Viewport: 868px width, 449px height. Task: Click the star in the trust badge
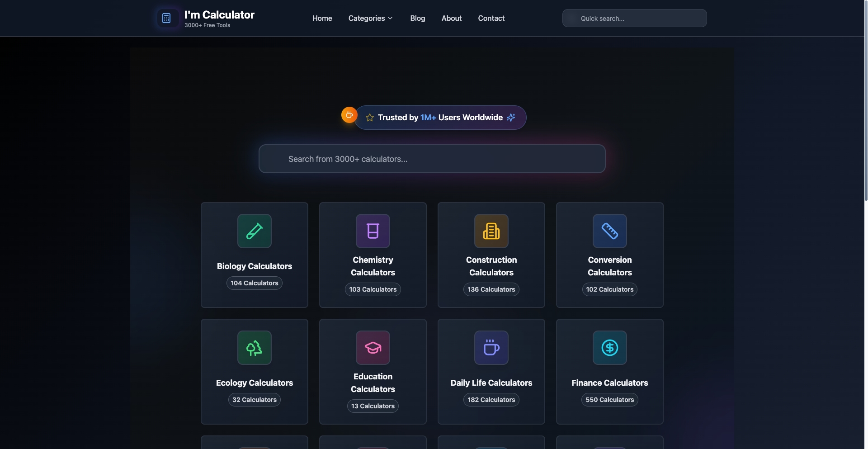pos(370,118)
